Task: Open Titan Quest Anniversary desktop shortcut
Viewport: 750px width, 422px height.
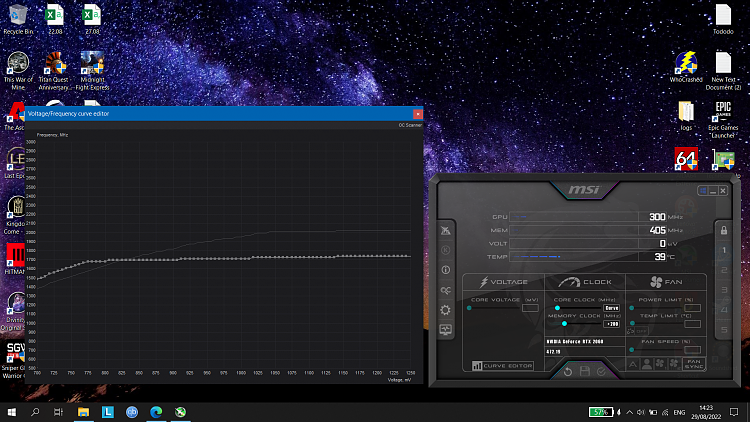Action: click(55, 71)
